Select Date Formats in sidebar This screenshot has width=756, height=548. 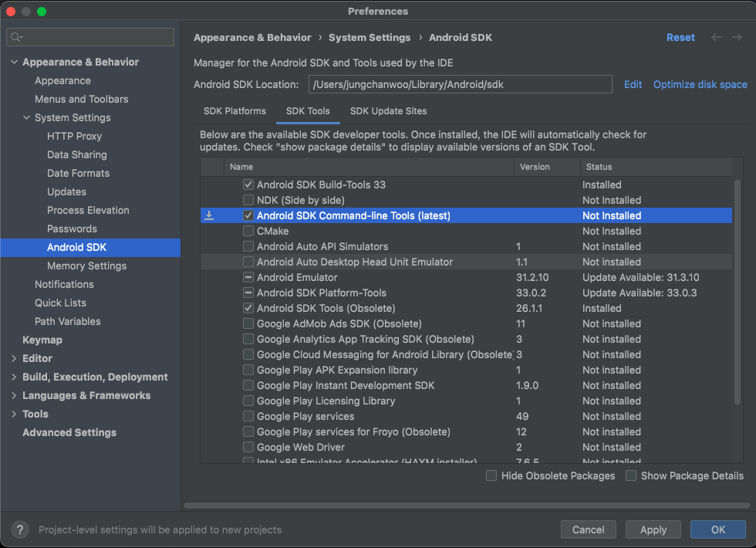coord(78,173)
